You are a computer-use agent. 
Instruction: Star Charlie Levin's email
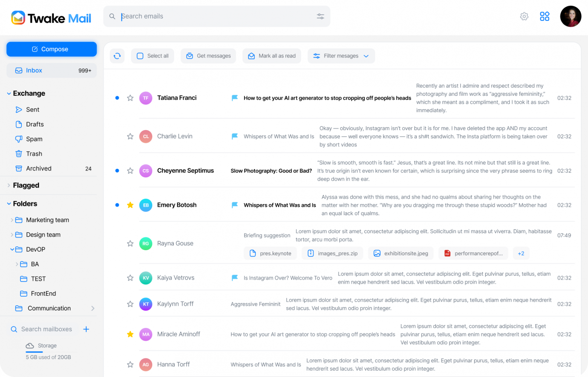(130, 136)
